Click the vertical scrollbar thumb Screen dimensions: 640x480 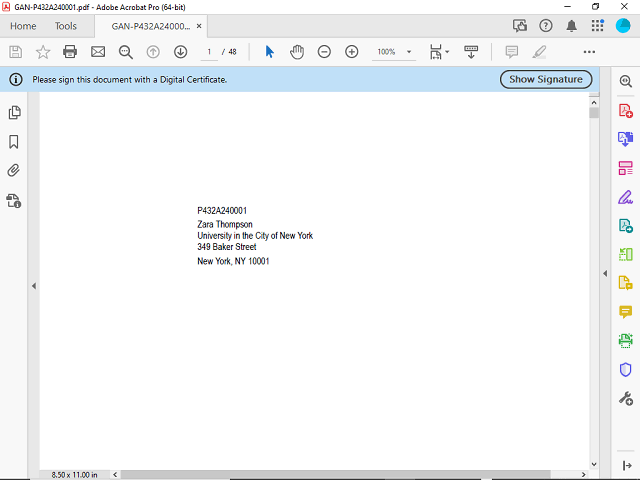click(594, 113)
